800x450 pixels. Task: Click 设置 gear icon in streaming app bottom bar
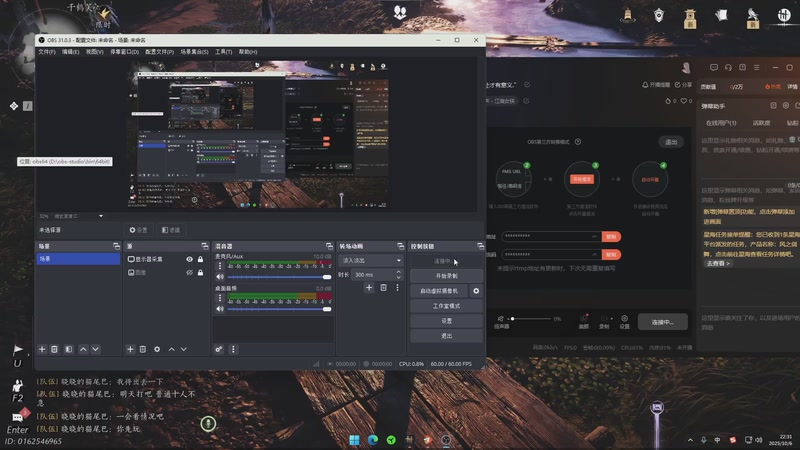[624, 321]
